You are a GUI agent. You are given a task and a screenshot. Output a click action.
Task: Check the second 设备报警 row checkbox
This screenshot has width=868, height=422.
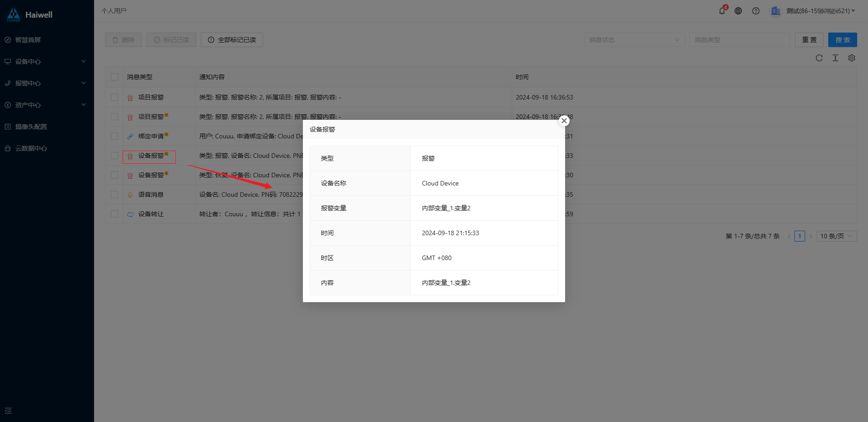pos(114,175)
